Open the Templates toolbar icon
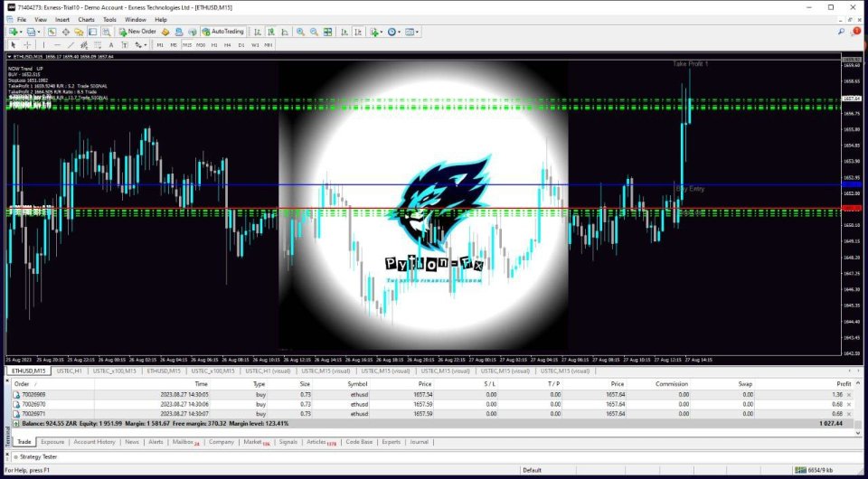868x479 pixels. tap(410, 32)
